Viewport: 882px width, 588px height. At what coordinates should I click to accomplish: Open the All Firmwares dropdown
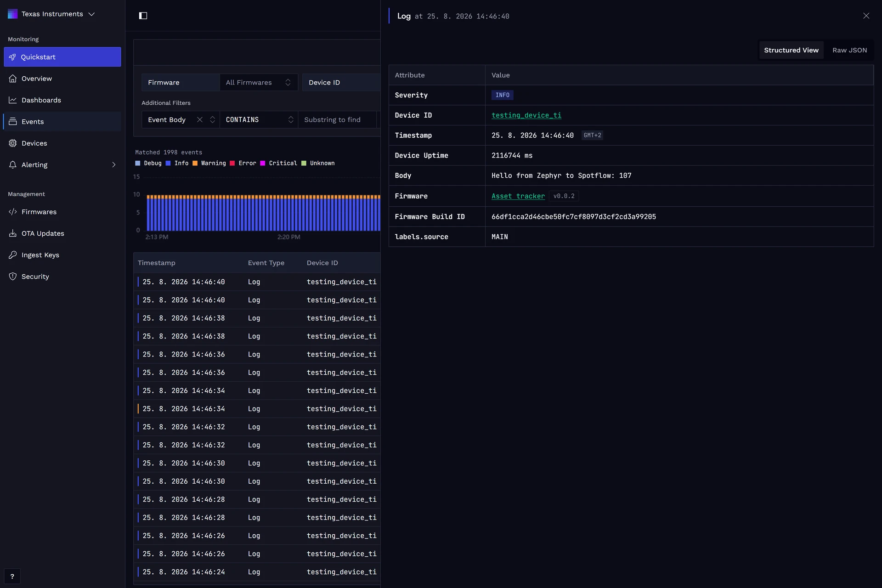click(259, 82)
